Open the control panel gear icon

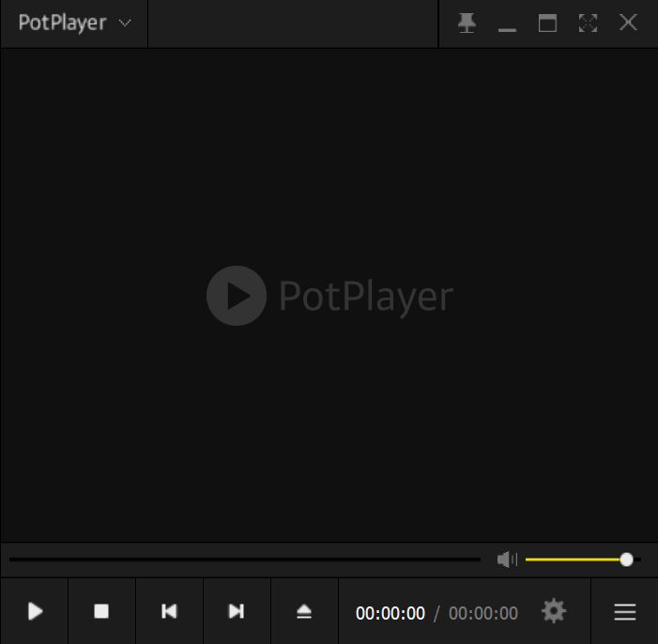pos(554,611)
